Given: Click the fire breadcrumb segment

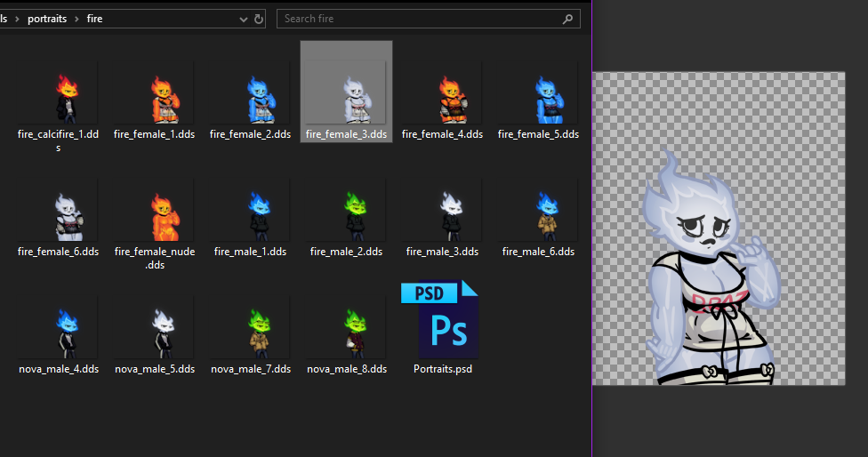Looking at the screenshot, I should [94, 19].
